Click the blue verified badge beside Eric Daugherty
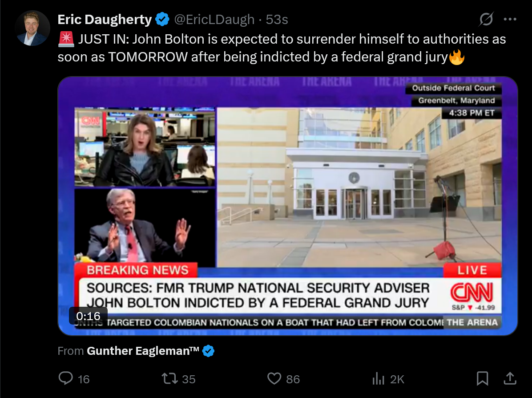 pos(162,19)
